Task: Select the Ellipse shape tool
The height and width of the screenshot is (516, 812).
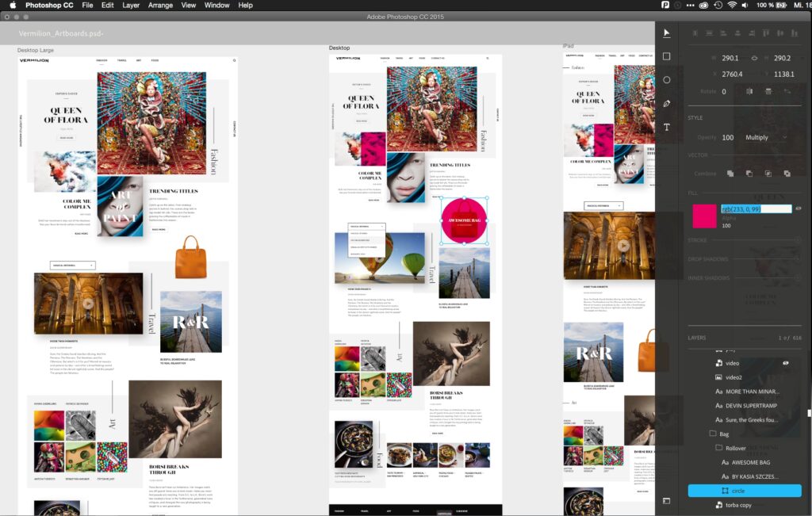Action: point(666,80)
